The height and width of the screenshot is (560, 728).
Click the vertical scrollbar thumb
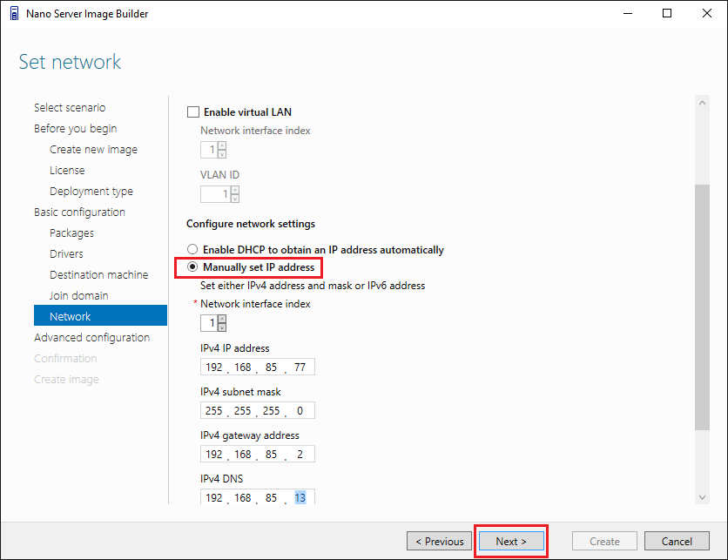pos(702,307)
